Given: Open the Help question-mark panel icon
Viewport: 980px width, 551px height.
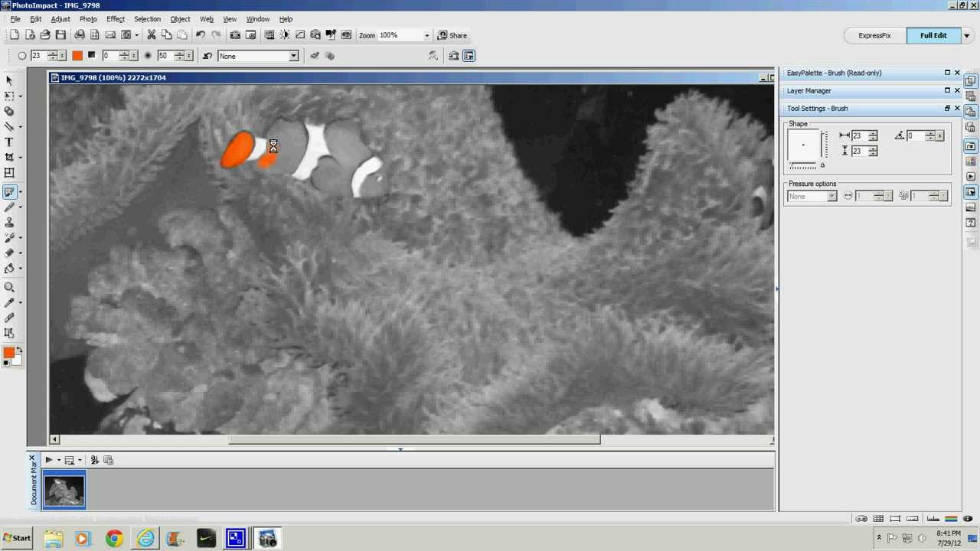Looking at the screenshot, I should click(x=971, y=223).
